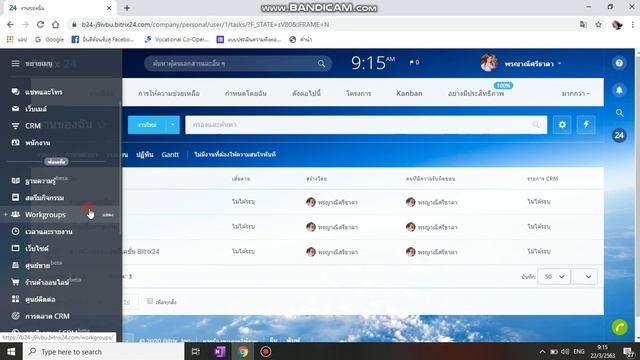Click the created by column header
Screen dimensions: 640x360
(316, 179)
